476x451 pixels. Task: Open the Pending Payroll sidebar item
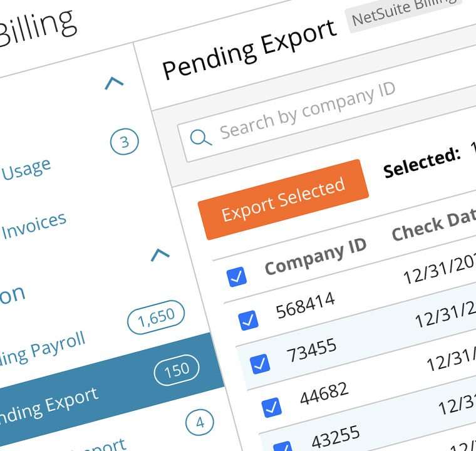pos(43,348)
